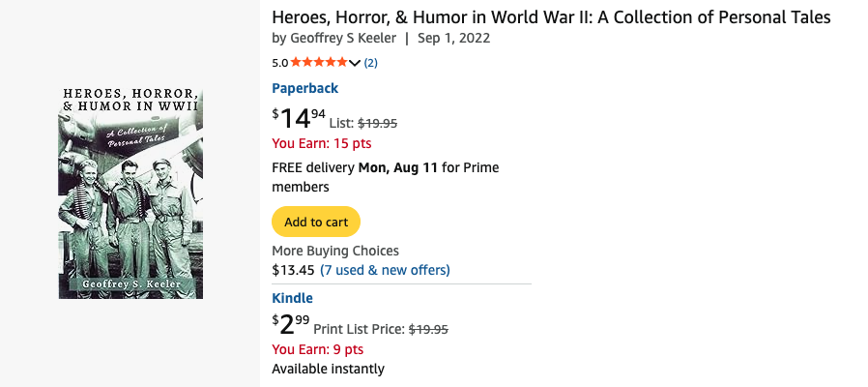Add the paperback to cart
The height and width of the screenshot is (387, 868).
316,222
